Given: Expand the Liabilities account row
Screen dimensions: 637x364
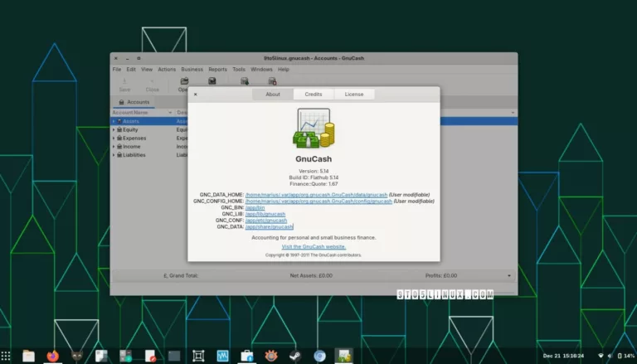Looking at the screenshot, I should pos(114,154).
